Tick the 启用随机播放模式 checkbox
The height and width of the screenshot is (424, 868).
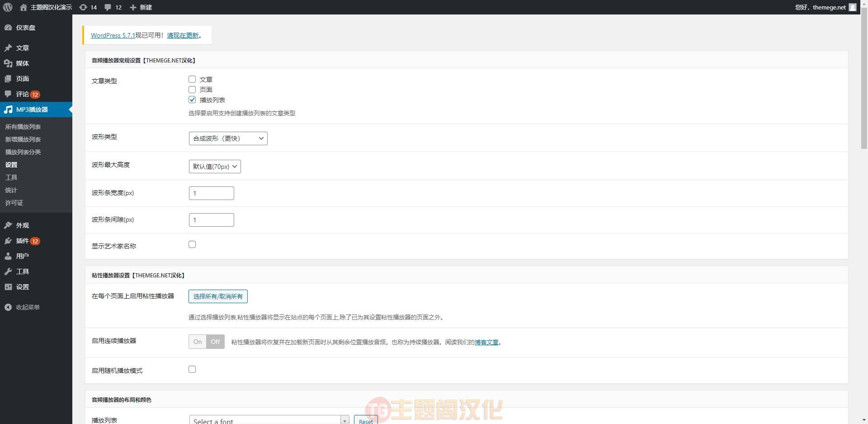coord(192,369)
